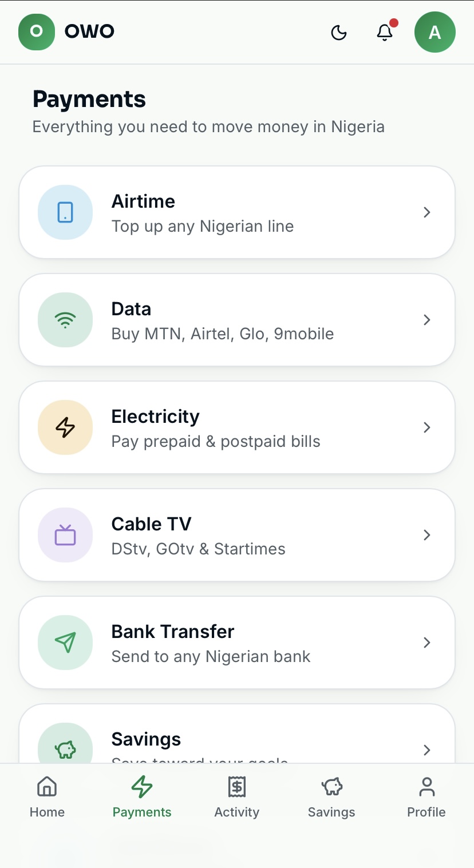Switch to the Home tab
This screenshot has width=474, height=868.
47,797
